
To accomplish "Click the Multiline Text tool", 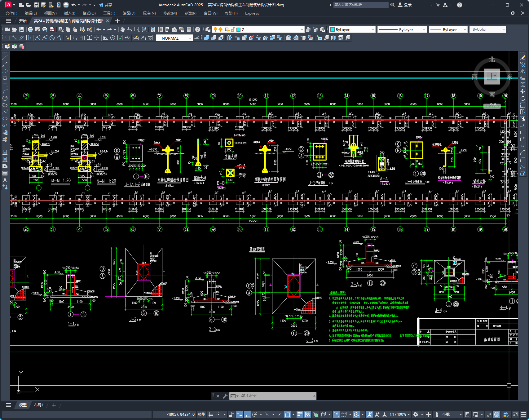I will pyautogui.click(x=5, y=180).
